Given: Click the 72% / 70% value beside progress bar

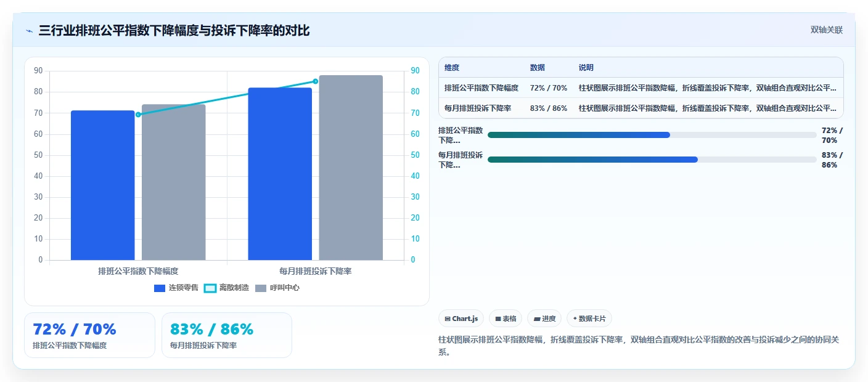Looking at the screenshot, I should [832, 135].
